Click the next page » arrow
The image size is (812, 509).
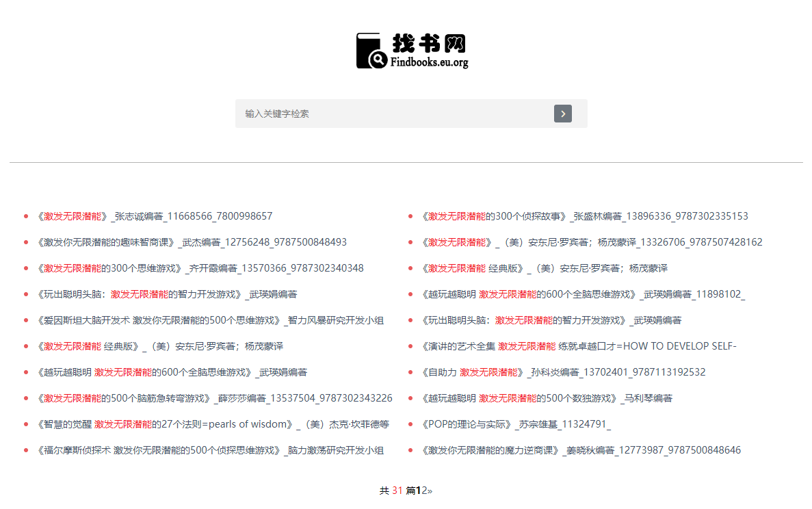point(430,491)
